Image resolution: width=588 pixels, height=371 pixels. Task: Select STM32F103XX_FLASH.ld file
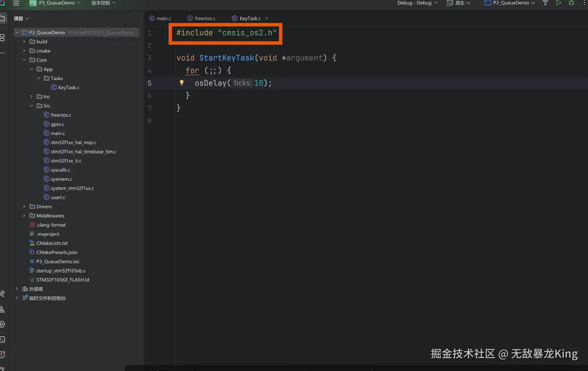click(x=63, y=280)
